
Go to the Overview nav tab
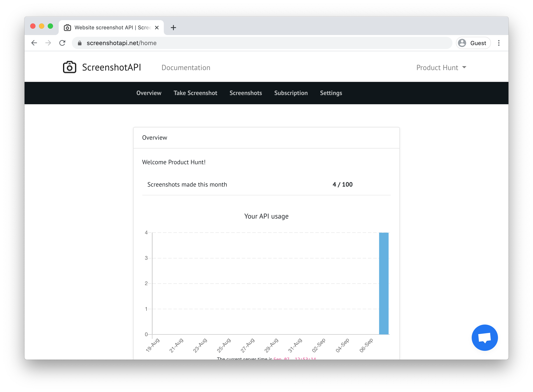point(149,93)
